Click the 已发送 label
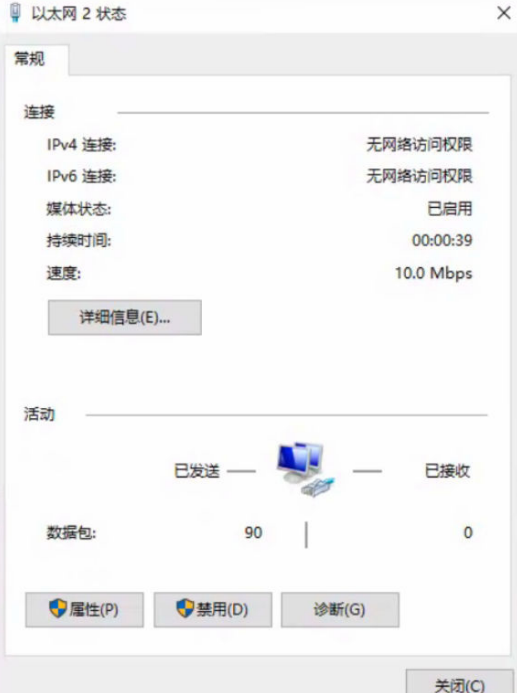This screenshot has height=693, width=517. (x=197, y=471)
